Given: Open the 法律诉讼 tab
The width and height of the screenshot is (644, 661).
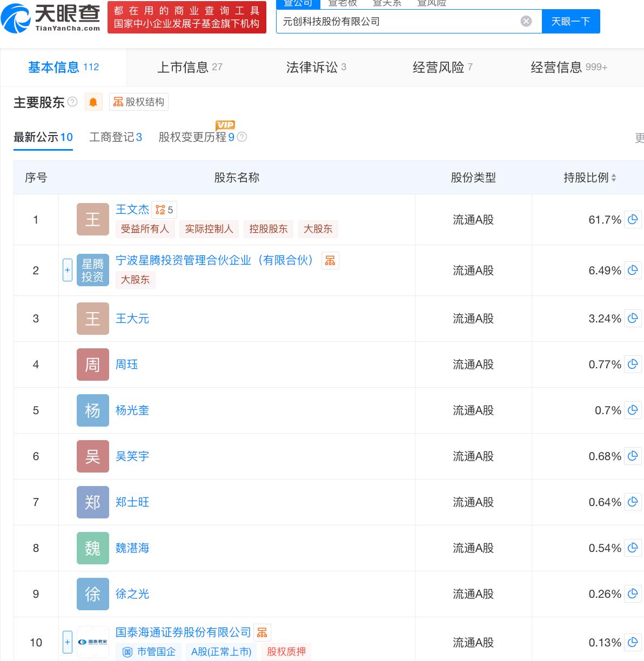Looking at the screenshot, I should pos(316,67).
